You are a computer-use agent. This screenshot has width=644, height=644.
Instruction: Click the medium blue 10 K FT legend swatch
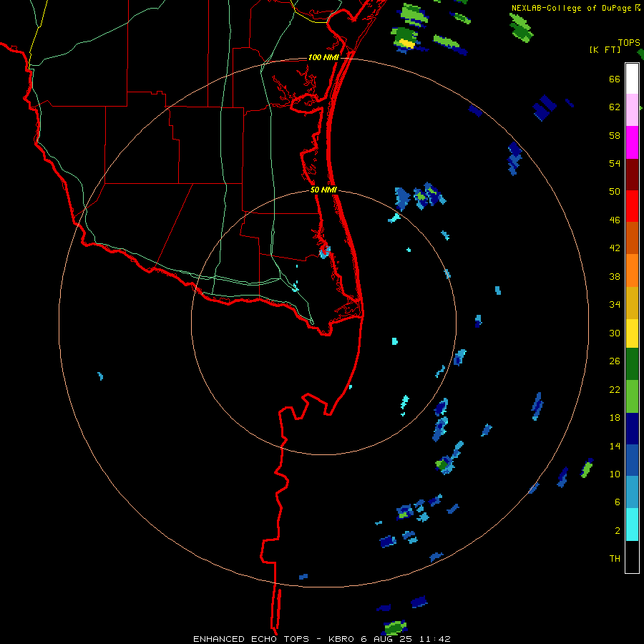click(632, 460)
